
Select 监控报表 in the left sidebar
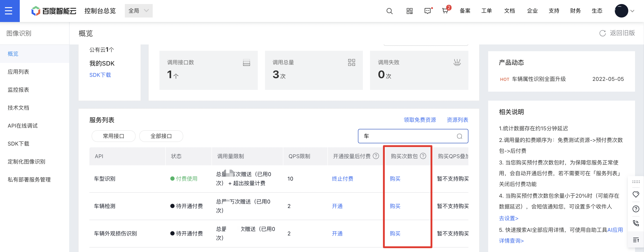[35, 90]
